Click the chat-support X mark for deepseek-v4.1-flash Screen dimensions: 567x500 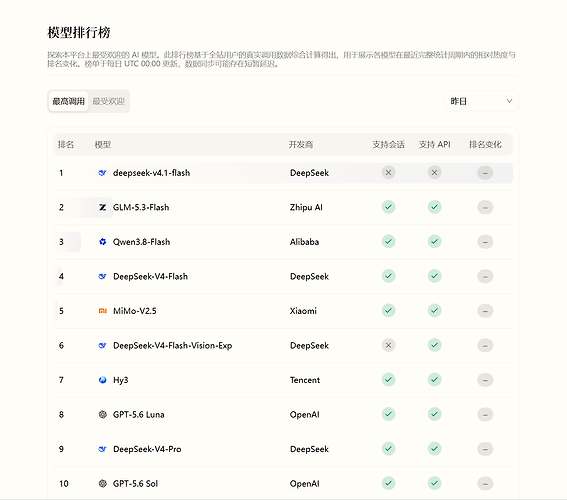(x=388, y=172)
